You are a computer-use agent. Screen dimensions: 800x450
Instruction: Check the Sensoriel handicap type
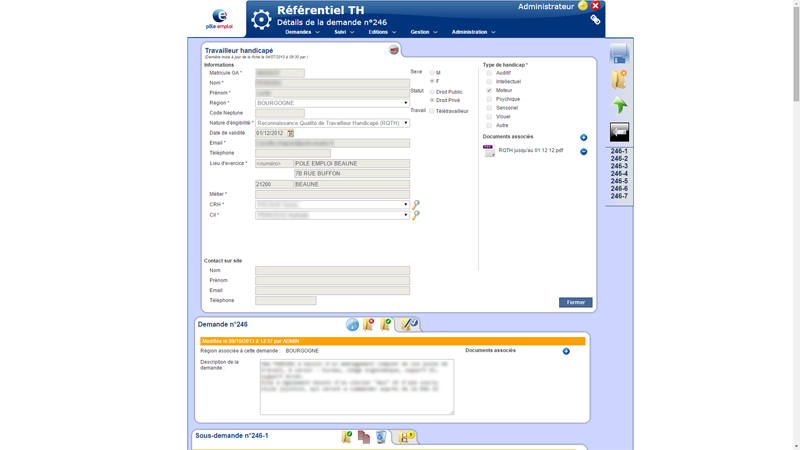click(x=489, y=108)
